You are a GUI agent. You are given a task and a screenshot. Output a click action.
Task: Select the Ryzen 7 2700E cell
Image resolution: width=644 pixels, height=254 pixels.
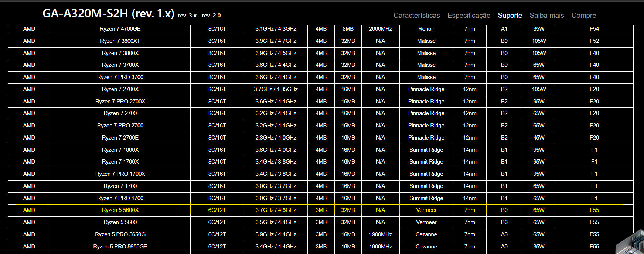pos(120,138)
